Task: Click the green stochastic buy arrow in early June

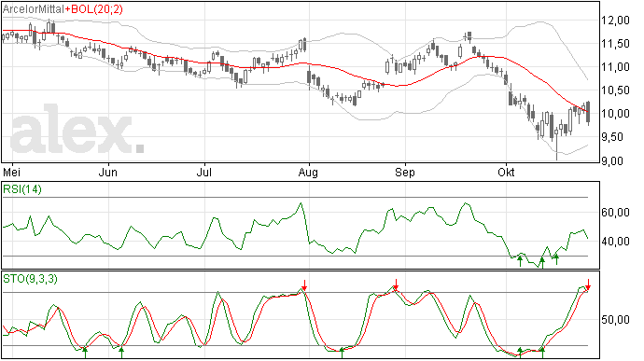Action: (x=121, y=353)
